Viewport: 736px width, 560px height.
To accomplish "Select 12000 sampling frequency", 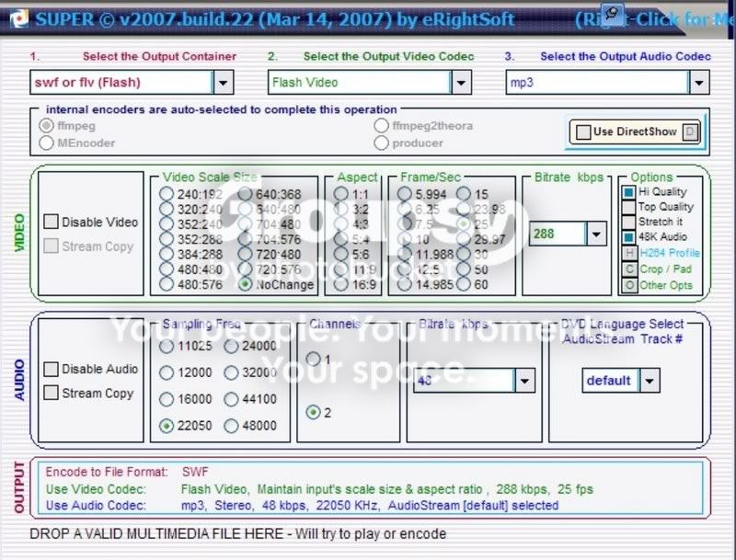I will pos(167,372).
